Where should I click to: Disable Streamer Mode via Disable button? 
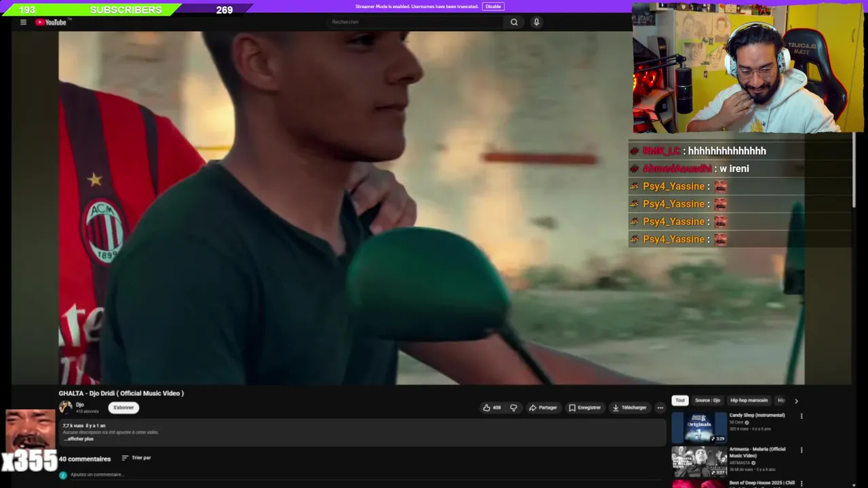(493, 7)
